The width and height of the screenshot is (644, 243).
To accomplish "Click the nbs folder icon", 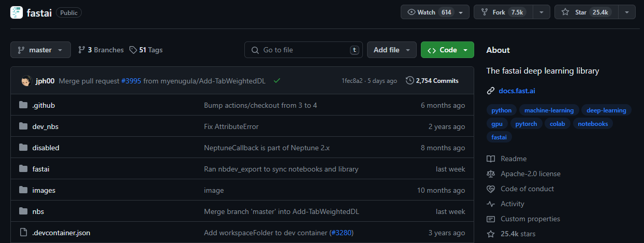I will point(23,211).
